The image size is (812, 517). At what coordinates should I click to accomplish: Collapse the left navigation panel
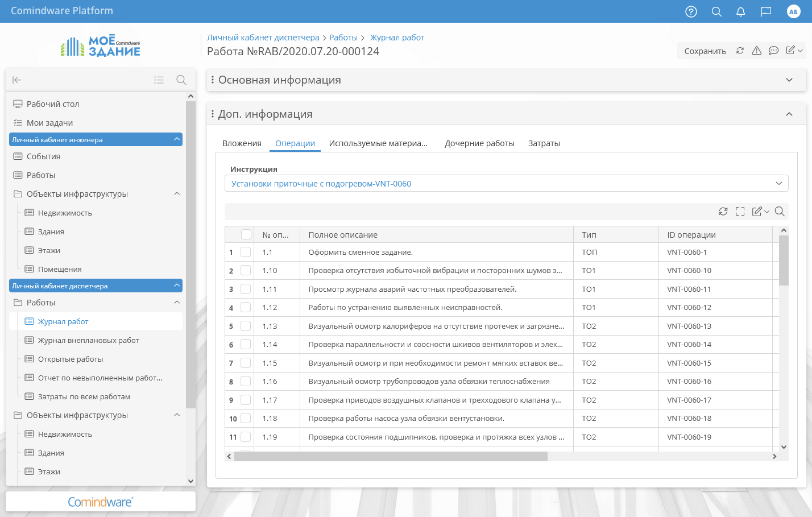point(17,80)
